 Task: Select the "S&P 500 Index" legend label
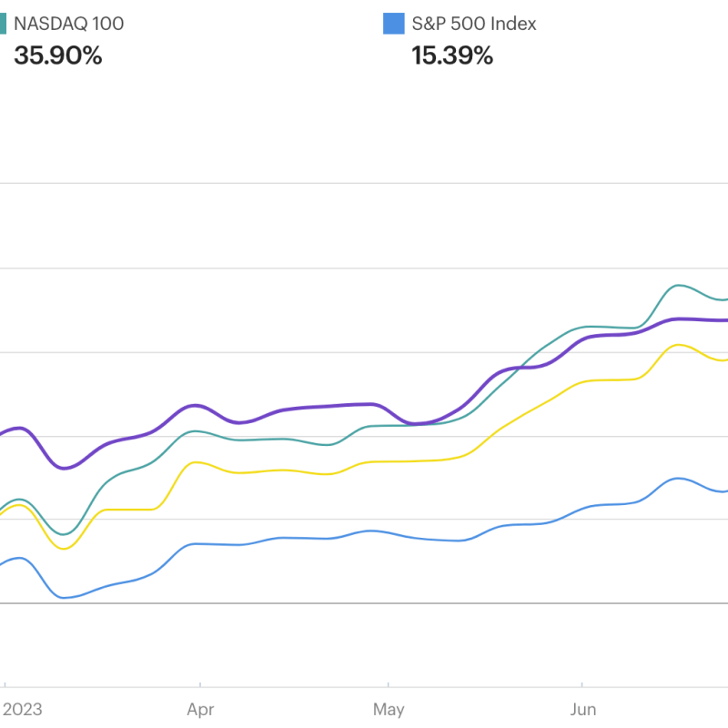tap(474, 24)
